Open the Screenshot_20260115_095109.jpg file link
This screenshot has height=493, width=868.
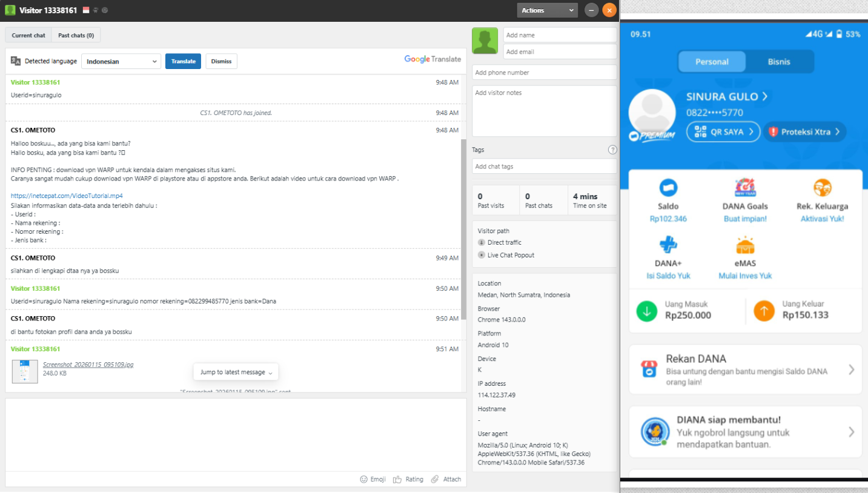[88, 365]
